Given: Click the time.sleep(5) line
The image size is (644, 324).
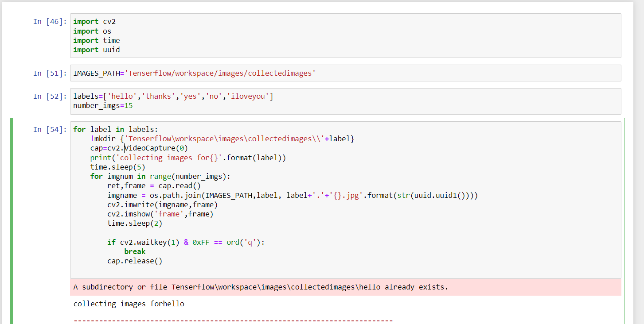Looking at the screenshot, I should (x=118, y=167).
